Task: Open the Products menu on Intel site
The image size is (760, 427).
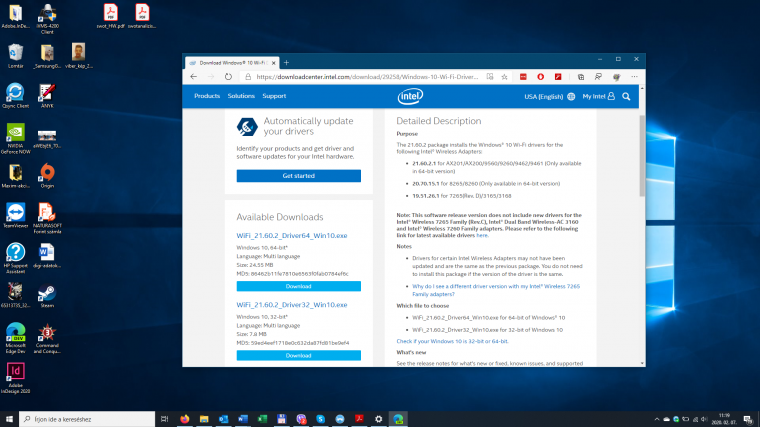Action: click(207, 96)
